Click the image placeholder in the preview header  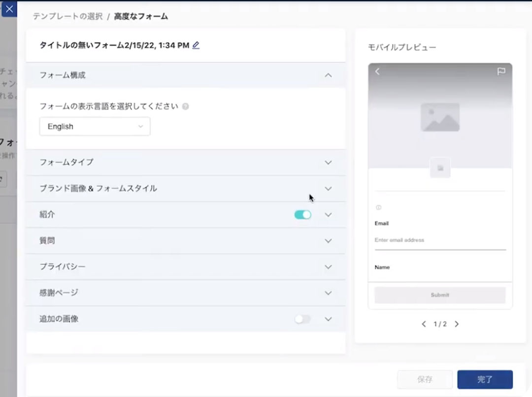click(439, 117)
